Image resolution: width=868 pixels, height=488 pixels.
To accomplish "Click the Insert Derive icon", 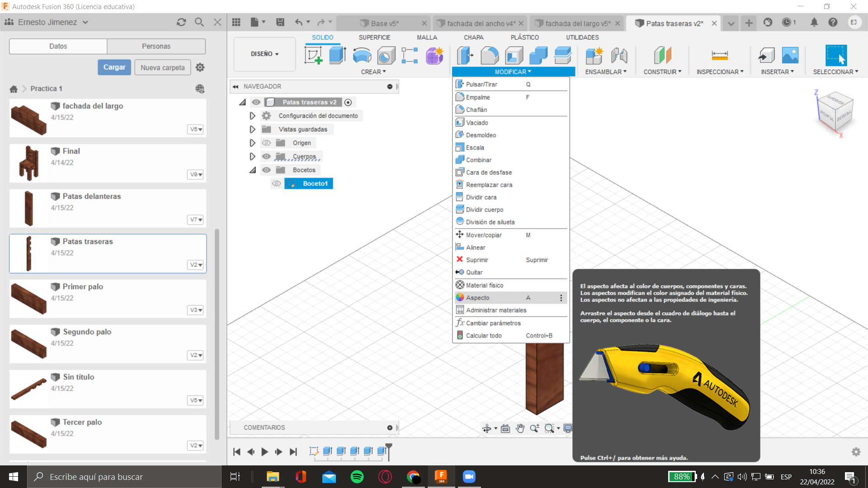I will pos(766,56).
